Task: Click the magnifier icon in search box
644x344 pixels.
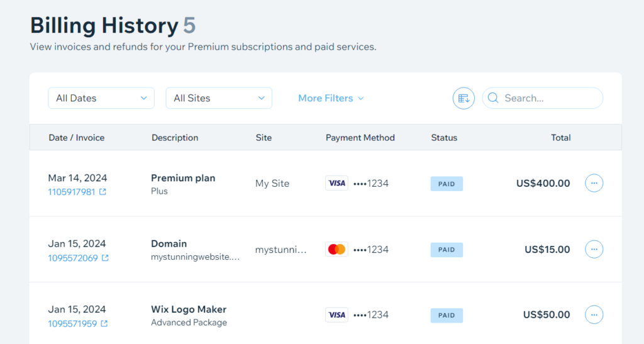Action: click(493, 98)
